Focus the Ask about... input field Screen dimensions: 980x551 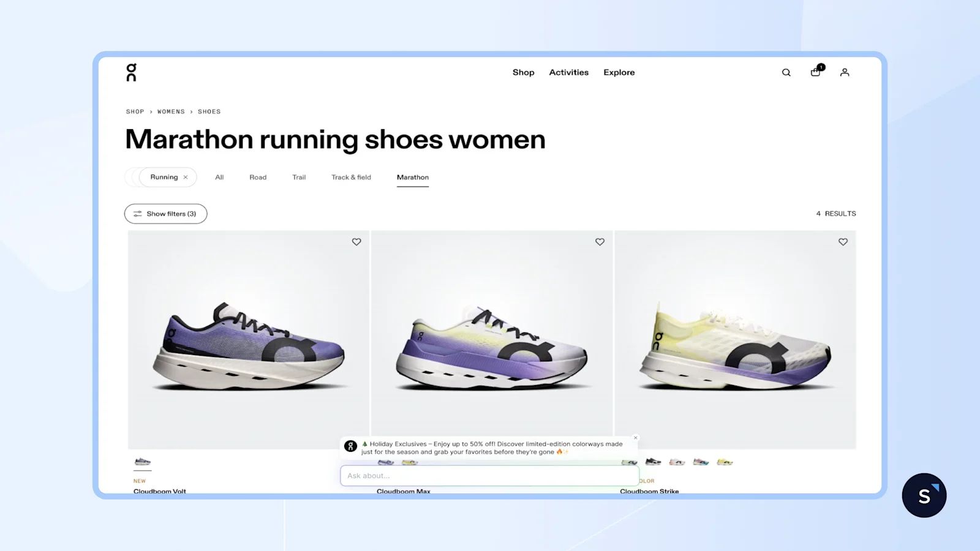tap(489, 476)
